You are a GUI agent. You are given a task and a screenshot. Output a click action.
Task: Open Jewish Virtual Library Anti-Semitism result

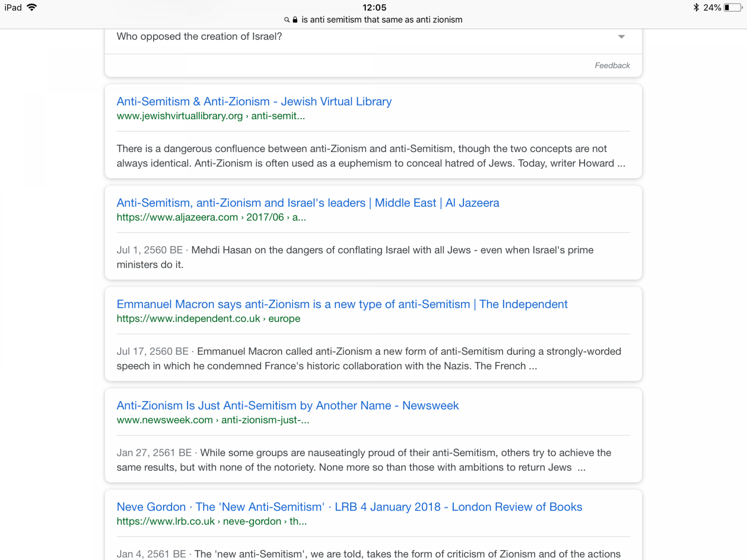[254, 102]
